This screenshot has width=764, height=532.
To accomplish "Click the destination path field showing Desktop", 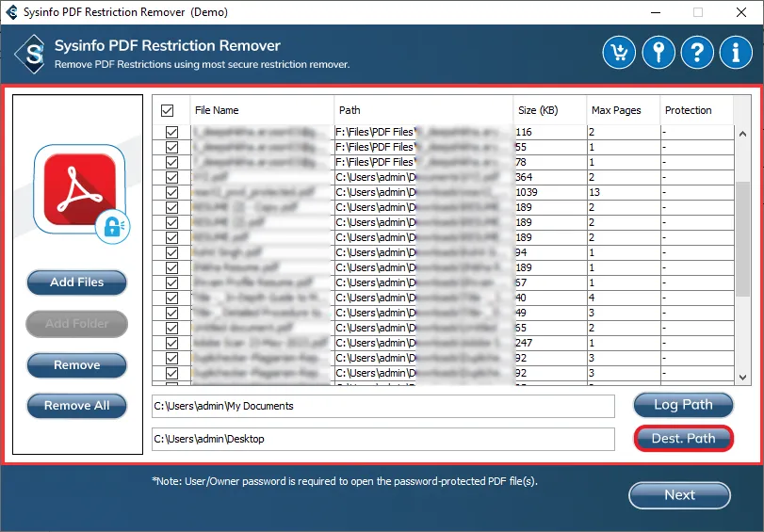I will [x=383, y=440].
